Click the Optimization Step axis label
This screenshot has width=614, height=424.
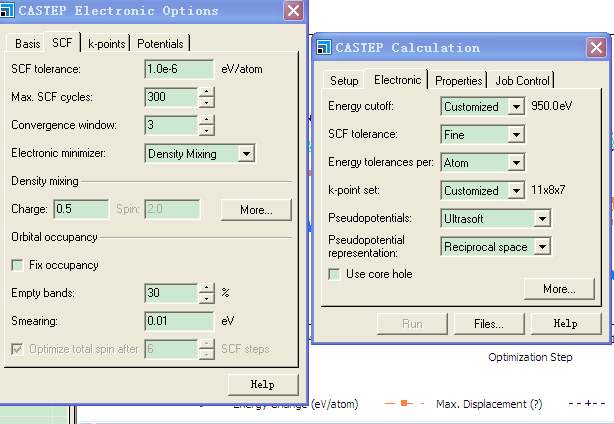pos(530,357)
